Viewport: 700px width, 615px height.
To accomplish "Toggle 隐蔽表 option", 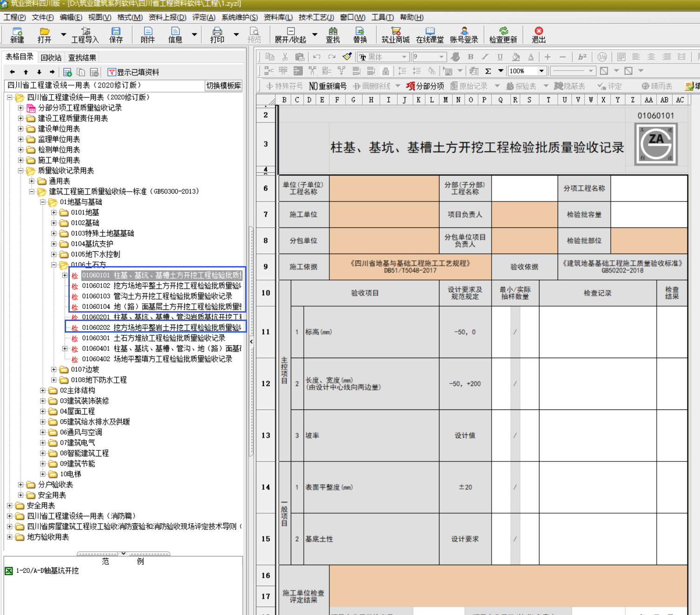I will click(x=570, y=86).
